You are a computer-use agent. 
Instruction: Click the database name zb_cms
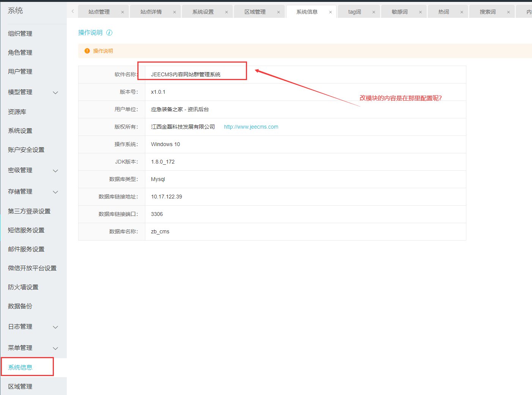coord(160,231)
